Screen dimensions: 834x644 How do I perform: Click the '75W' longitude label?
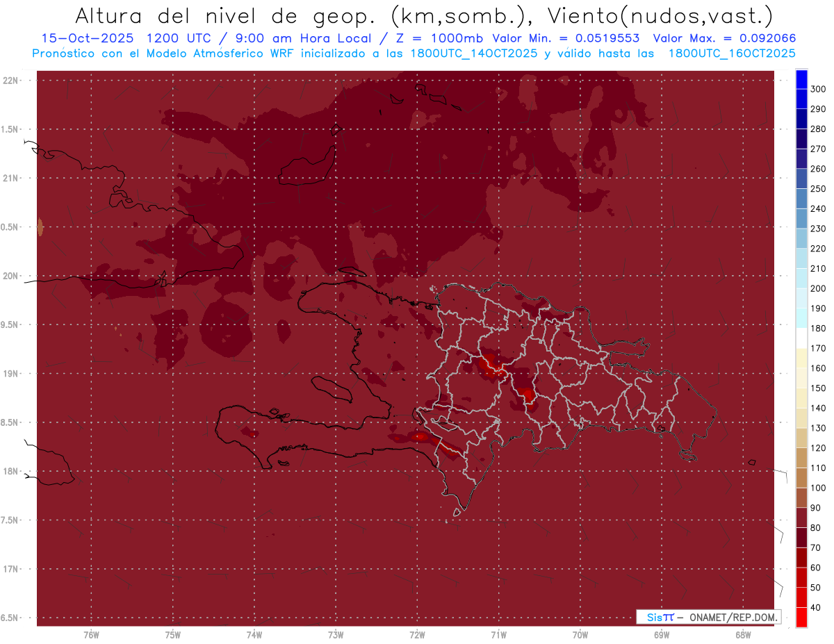pyautogui.click(x=172, y=635)
